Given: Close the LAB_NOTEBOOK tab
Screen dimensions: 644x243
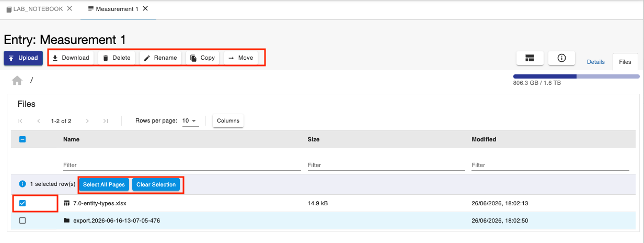Looking at the screenshot, I should click(70, 8).
